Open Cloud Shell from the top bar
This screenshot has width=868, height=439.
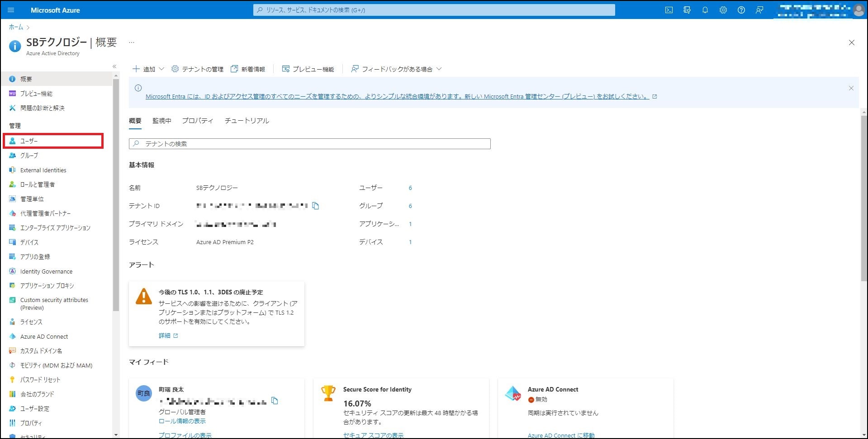669,10
